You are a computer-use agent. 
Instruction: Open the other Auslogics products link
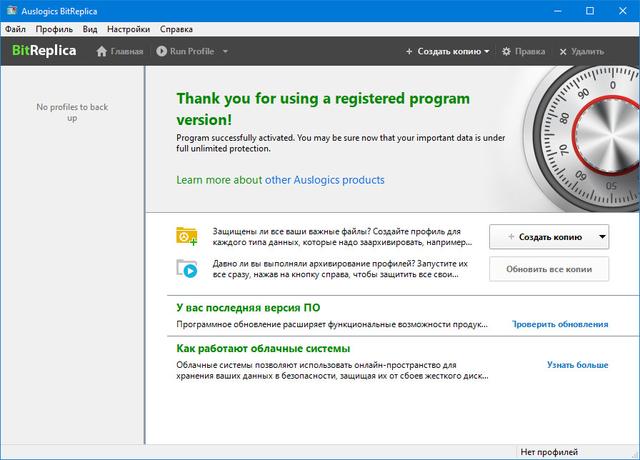coord(324,180)
